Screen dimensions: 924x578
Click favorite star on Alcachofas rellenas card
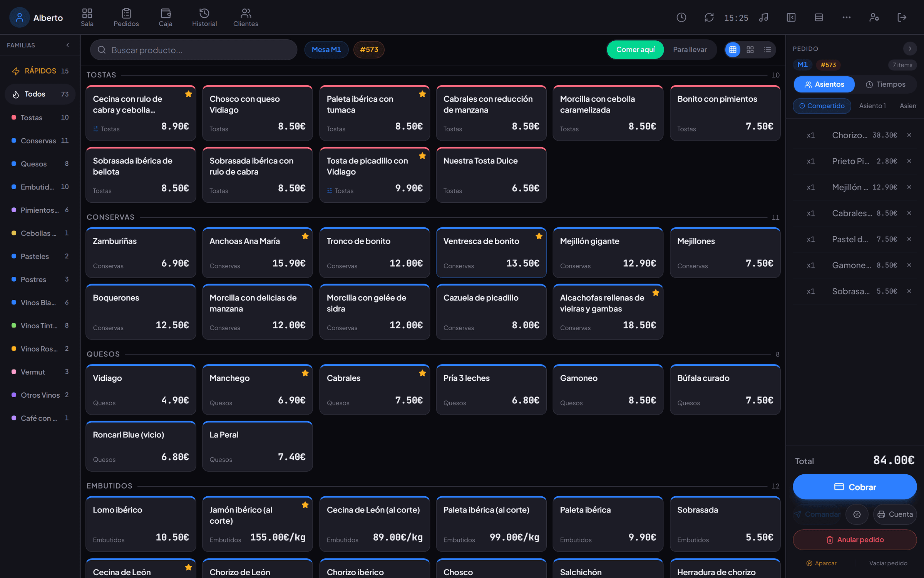pyautogui.click(x=656, y=293)
